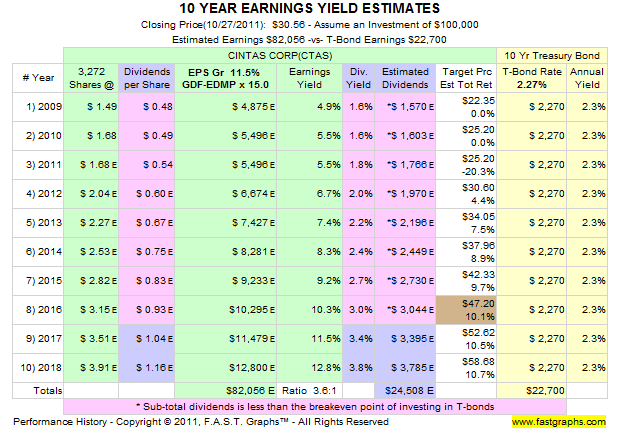Click the *$ 1,603 E dividends cell
This screenshot has width=623, height=439.
(405, 136)
